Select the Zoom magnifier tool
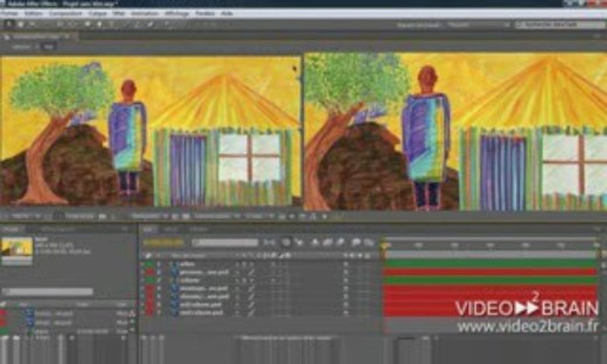The height and width of the screenshot is (364, 607). 33,24
